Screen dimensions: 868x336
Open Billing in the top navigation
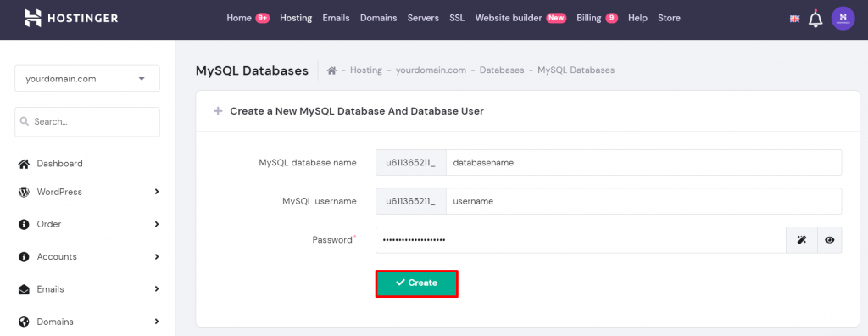pos(588,19)
